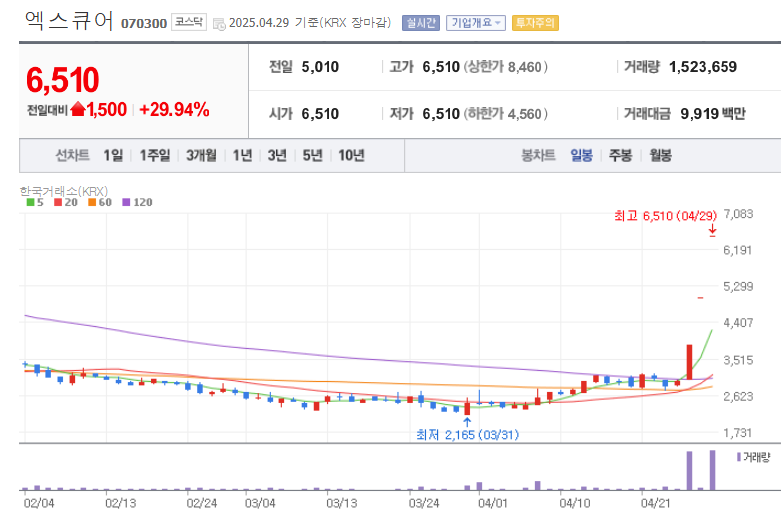Click the current price 6,510 in red
The image size is (781, 529).
[63, 80]
